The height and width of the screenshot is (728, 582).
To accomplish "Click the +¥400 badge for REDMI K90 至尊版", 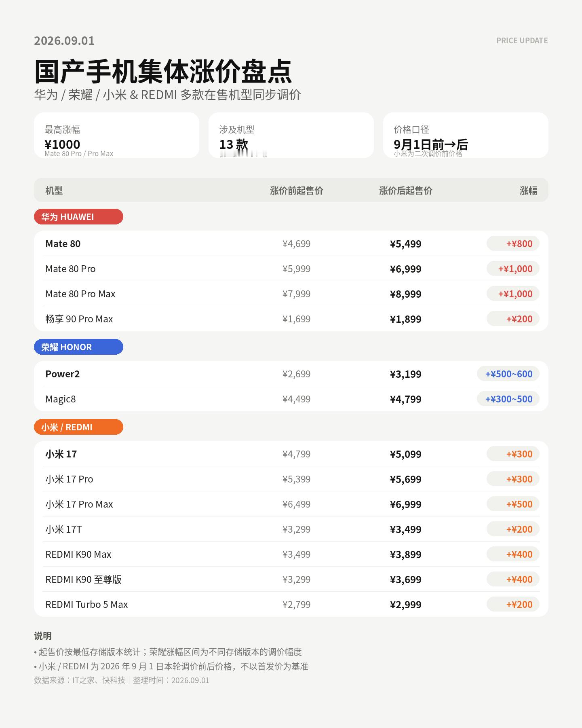I will coord(513,580).
